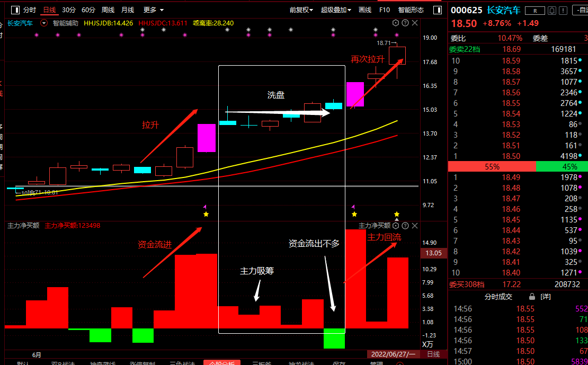
Task: Expand the 更多 periods dropdown
Action: click(x=154, y=10)
